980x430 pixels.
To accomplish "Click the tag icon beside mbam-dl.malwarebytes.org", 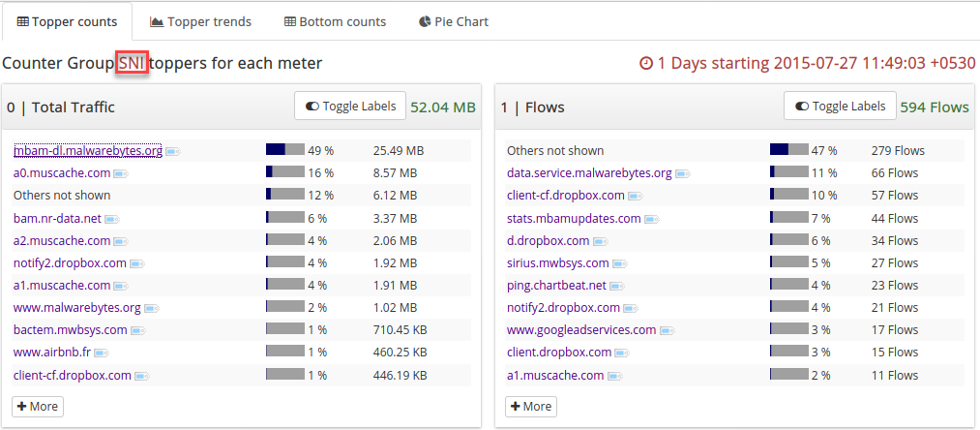I will (173, 151).
